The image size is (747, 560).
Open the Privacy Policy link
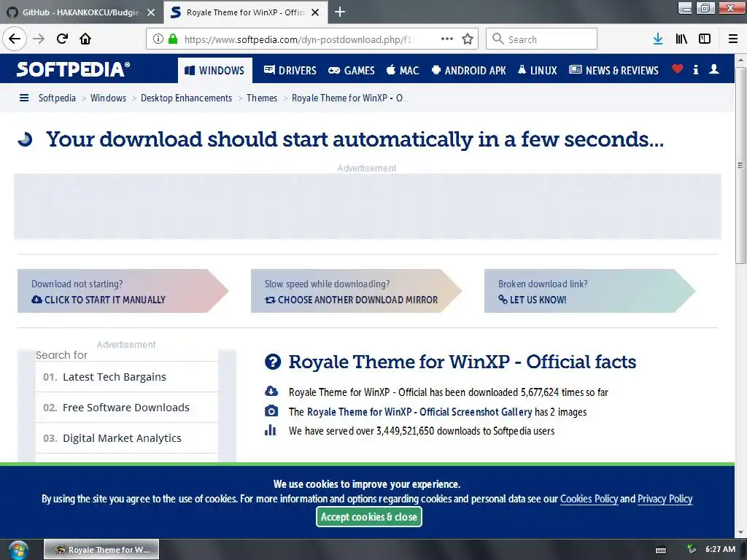tap(665, 499)
